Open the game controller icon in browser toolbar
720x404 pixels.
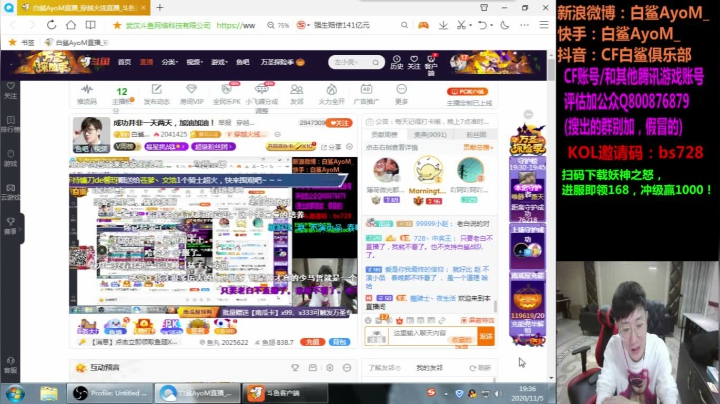(423, 25)
